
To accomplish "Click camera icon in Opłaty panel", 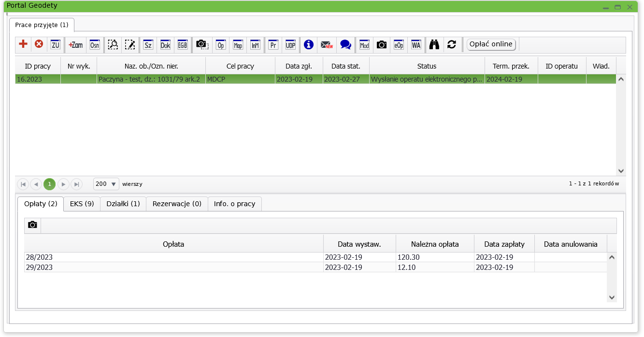I will [x=32, y=225].
